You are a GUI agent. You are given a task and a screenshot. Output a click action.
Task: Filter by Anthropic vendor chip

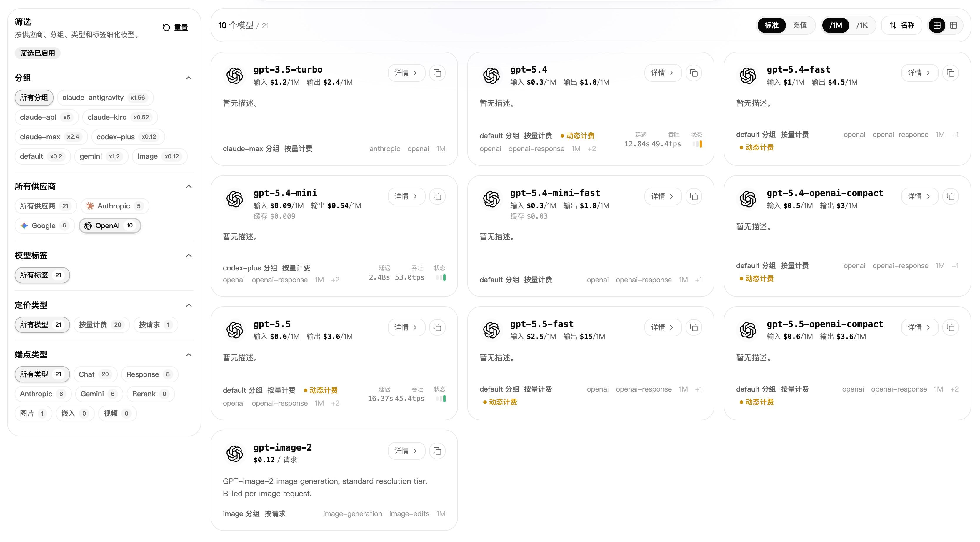[x=114, y=206]
